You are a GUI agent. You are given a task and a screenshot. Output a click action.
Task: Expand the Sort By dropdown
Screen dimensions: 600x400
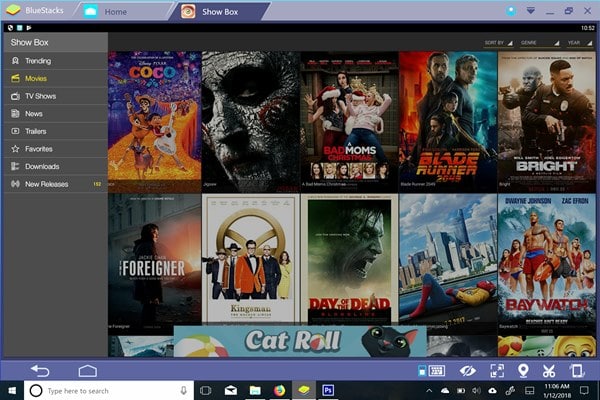(498, 43)
